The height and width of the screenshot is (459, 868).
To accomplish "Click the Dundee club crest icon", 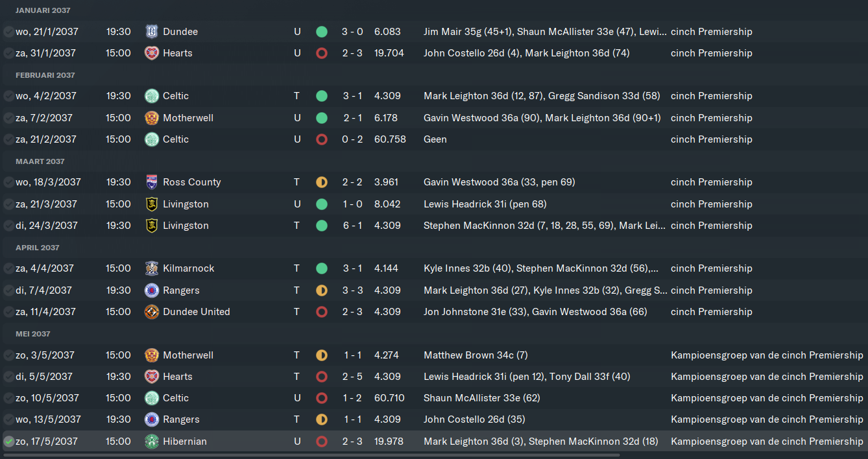I will (151, 31).
